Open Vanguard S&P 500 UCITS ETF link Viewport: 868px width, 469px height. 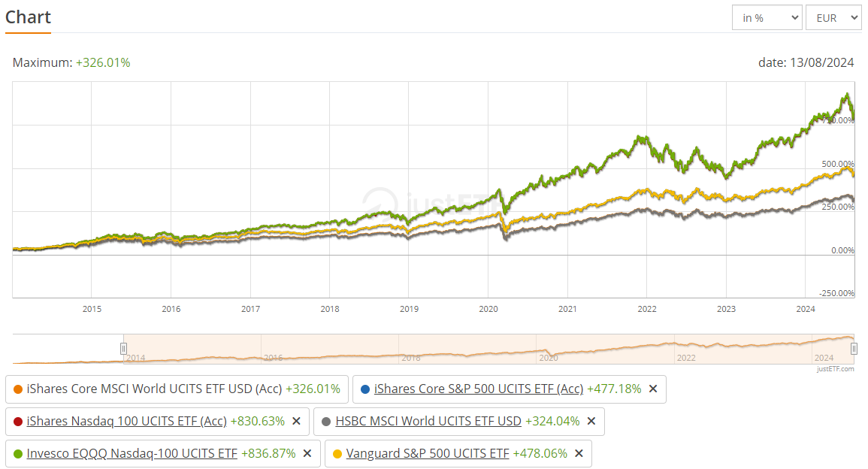pyautogui.click(x=428, y=453)
